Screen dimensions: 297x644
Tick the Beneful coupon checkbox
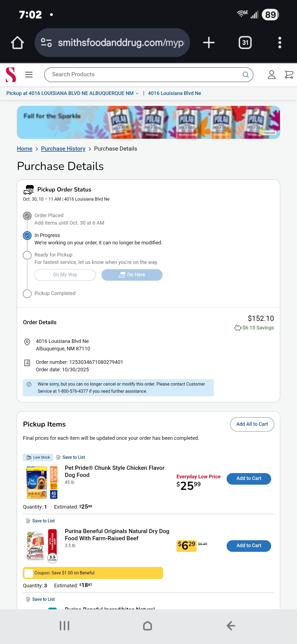[29, 573]
